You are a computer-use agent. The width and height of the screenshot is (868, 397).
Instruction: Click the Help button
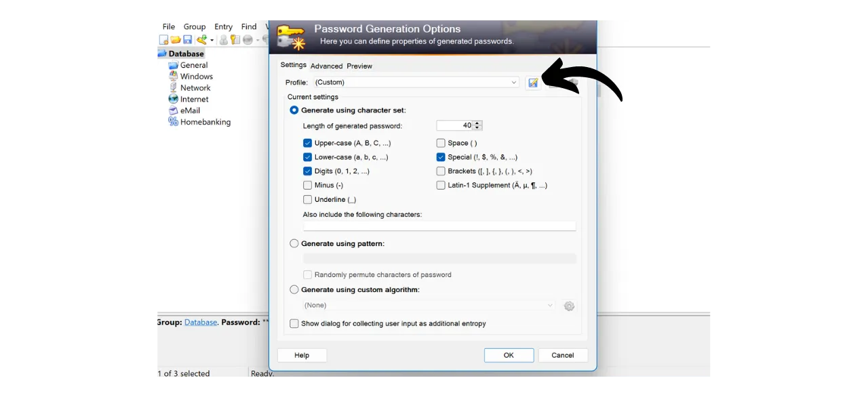301,355
